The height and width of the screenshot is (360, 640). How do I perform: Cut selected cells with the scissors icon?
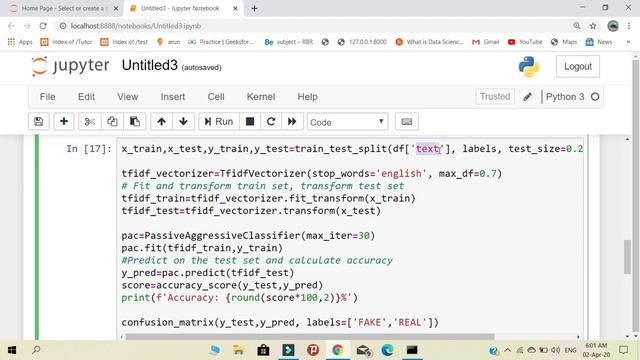pyautogui.click(x=90, y=122)
